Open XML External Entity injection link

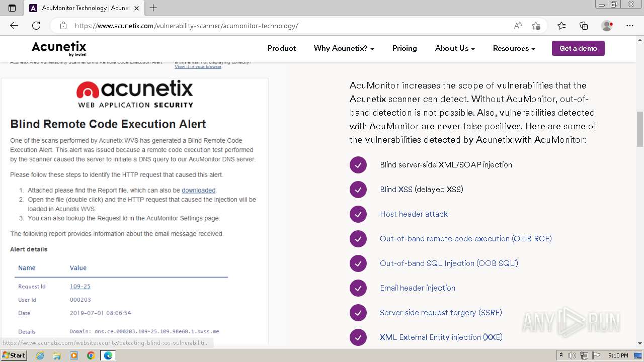point(441,337)
